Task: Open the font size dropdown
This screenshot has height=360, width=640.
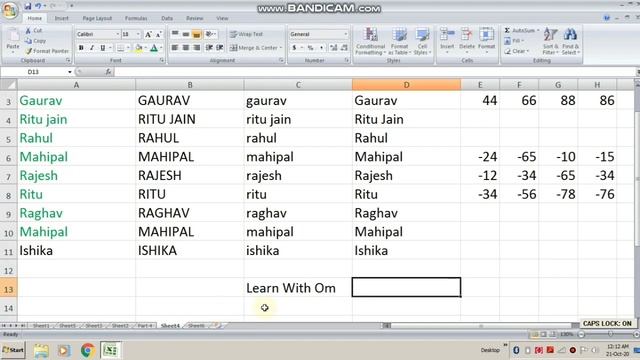Action: (x=138, y=34)
